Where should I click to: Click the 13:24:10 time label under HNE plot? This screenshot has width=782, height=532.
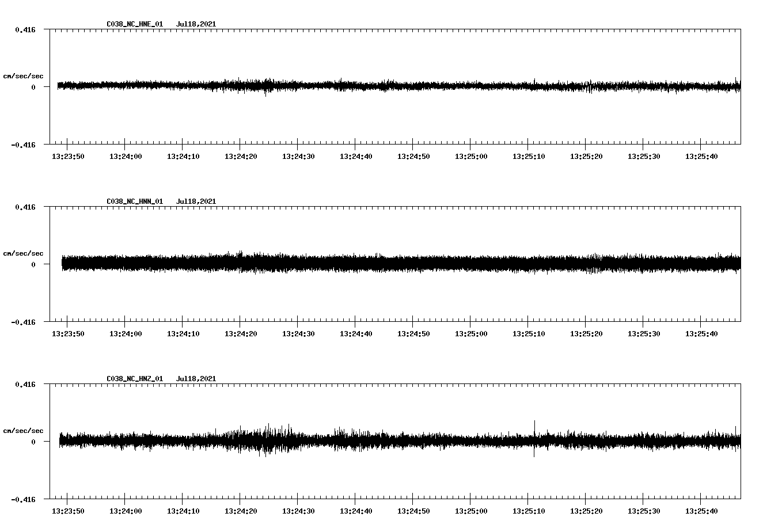point(183,157)
